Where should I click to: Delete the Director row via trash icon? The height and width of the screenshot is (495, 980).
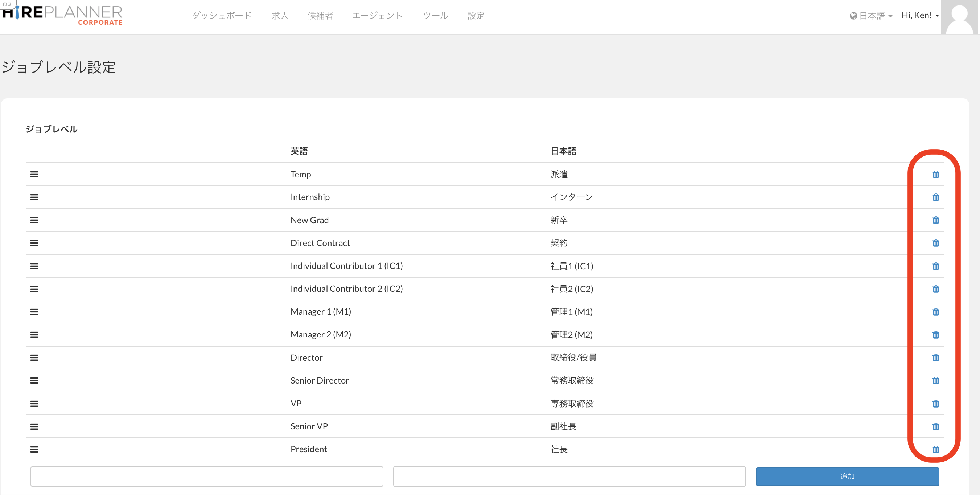click(x=935, y=357)
